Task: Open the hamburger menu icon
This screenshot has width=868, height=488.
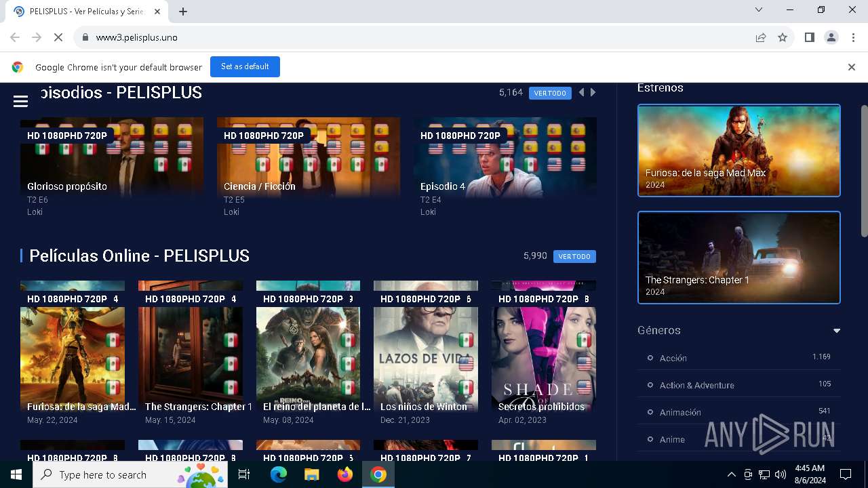Action: [x=20, y=101]
